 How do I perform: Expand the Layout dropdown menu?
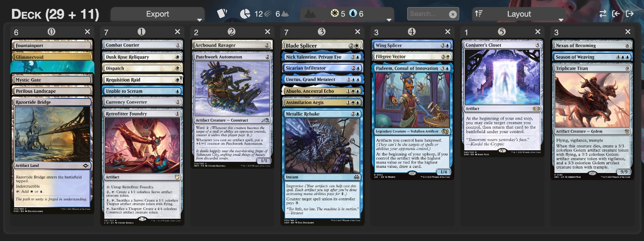pos(519,14)
